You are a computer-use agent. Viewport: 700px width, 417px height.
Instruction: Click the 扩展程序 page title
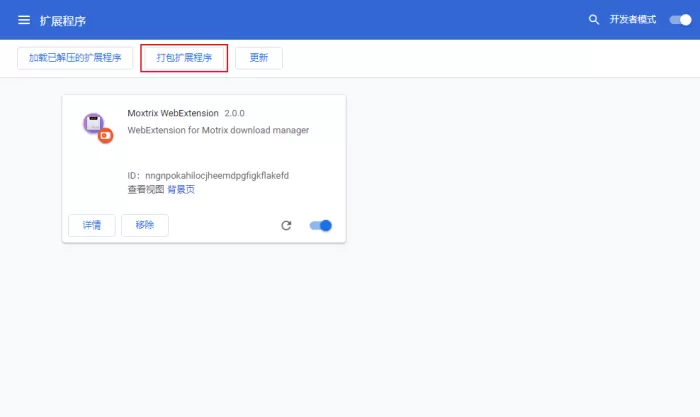point(63,21)
